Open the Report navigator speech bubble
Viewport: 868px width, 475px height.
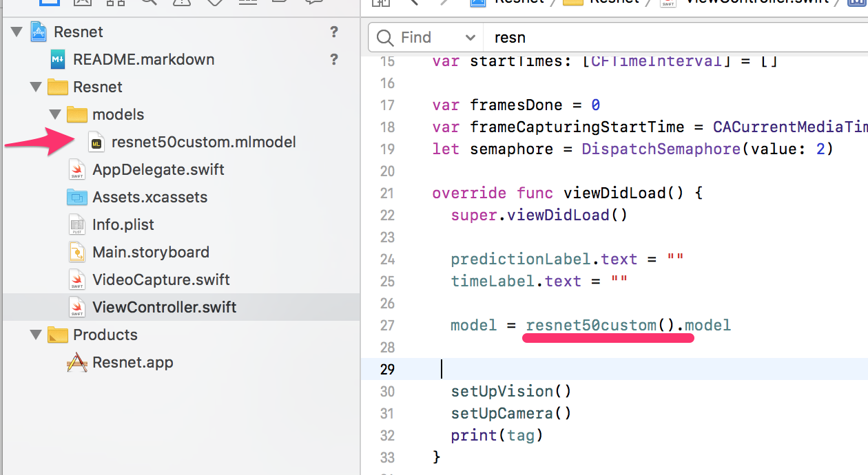(x=313, y=3)
